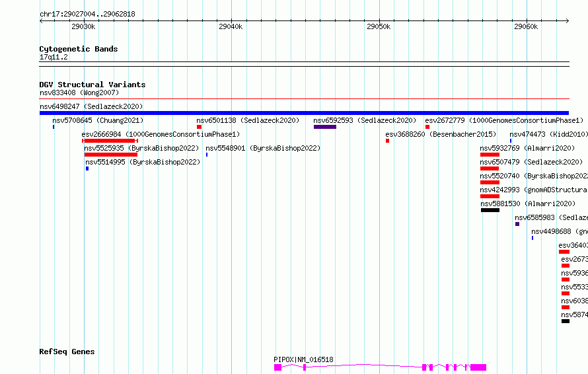Click nsv4242993 gnomAD variant label
This screenshot has height=374, width=588.
[x=534, y=190]
